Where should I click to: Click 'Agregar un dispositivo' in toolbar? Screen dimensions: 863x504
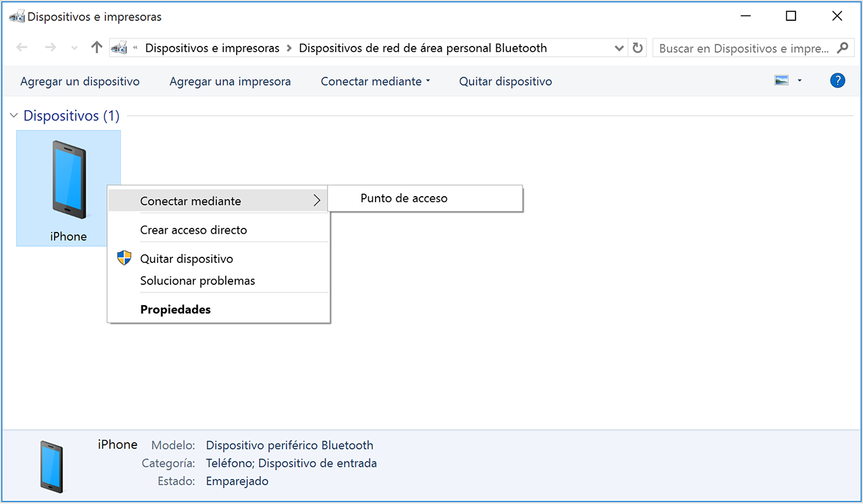tap(80, 82)
